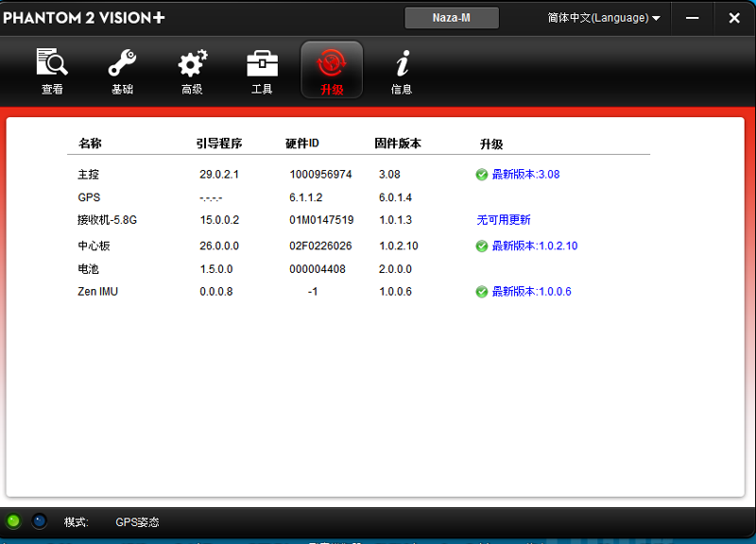Click bootloader value 29.0.2.1
The image size is (756, 544).
(219, 175)
